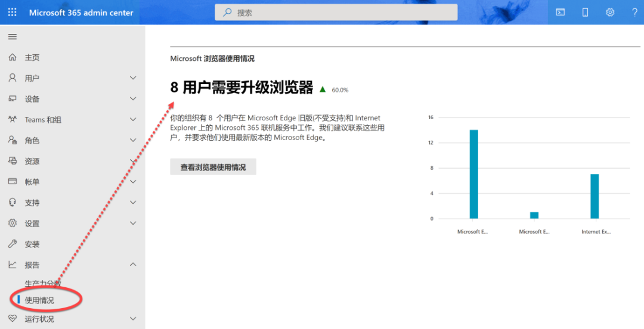Click the Internet Explorer chart bar
Viewport: 644px width, 329px height.
595,196
